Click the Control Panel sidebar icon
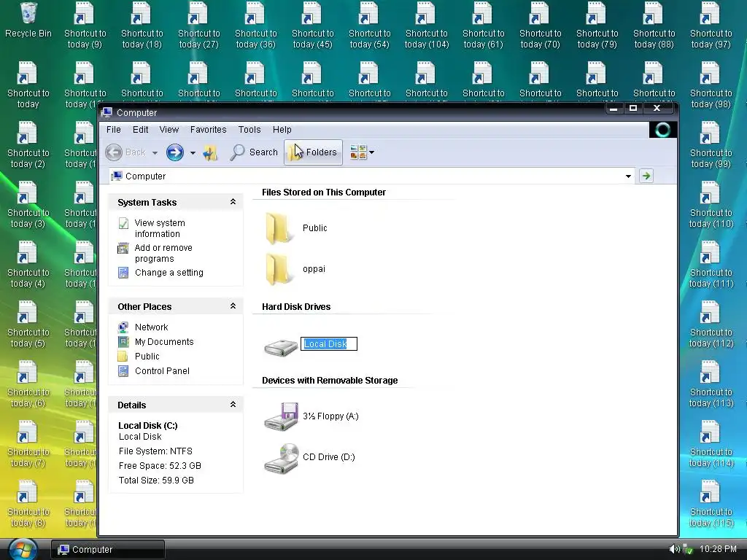 (123, 371)
